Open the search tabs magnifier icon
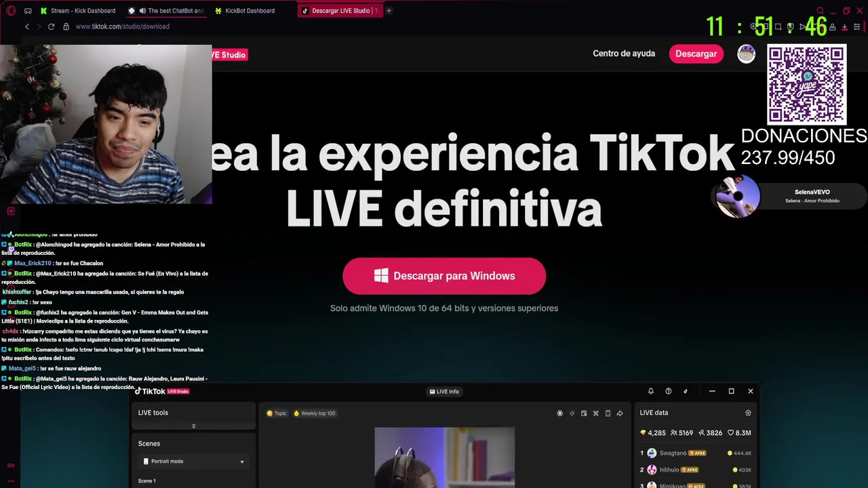This screenshot has height=488, width=868. pyautogui.click(x=820, y=11)
